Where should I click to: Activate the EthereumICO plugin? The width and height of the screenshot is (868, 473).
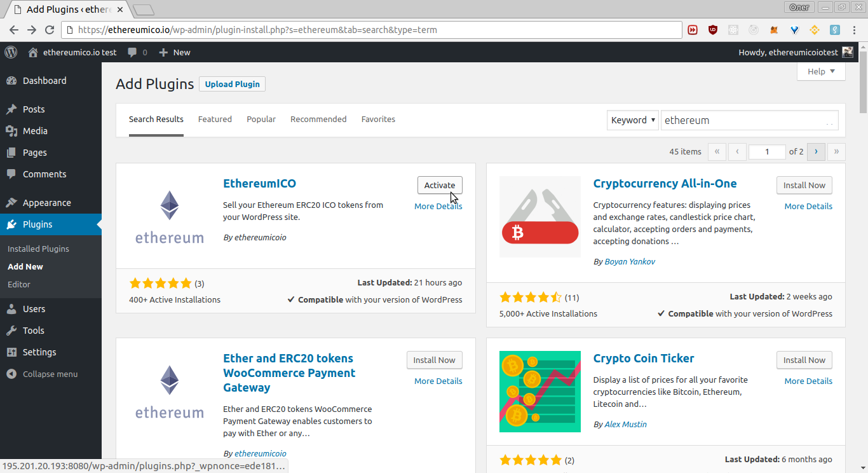point(440,185)
